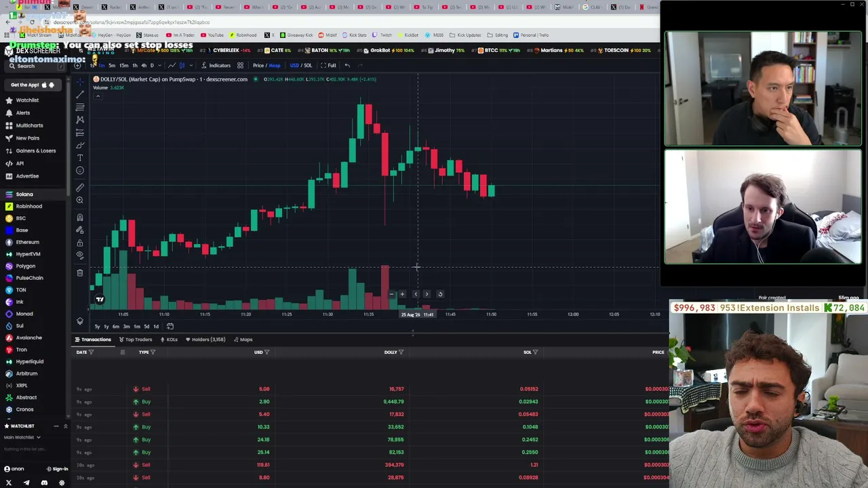Open the go-to-date calendar icon
Screen dimensions: 868x488
coord(170,326)
